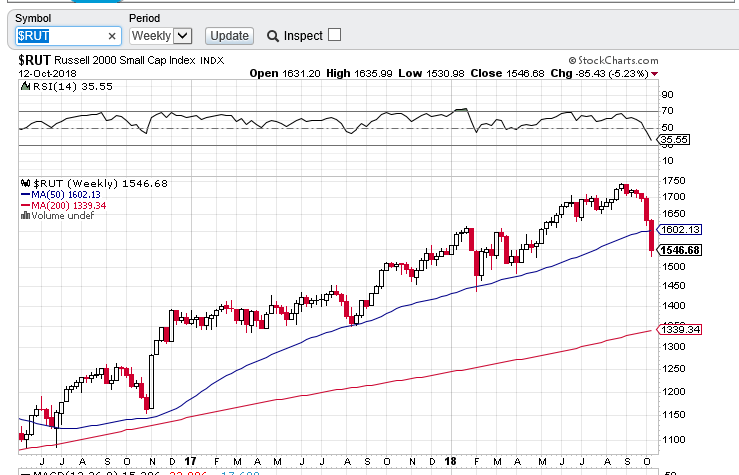This screenshot has height=475, width=739.
Task: Click the MA(200) red legend line swatch
Action: tap(25, 205)
